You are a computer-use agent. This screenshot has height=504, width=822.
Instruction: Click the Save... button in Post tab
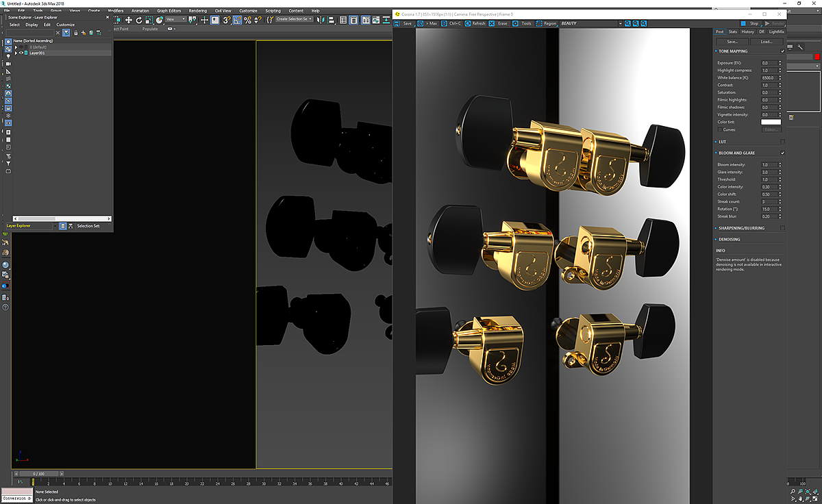click(732, 42)
